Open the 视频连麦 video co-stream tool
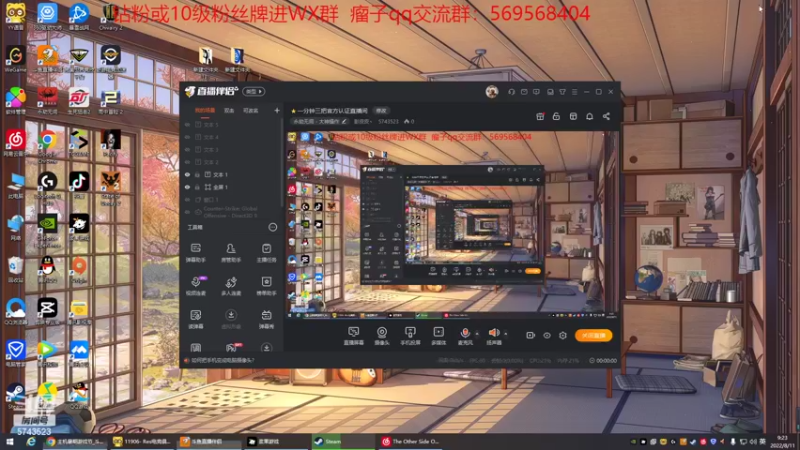The image size is (800, 450). (x=195, y=286)
